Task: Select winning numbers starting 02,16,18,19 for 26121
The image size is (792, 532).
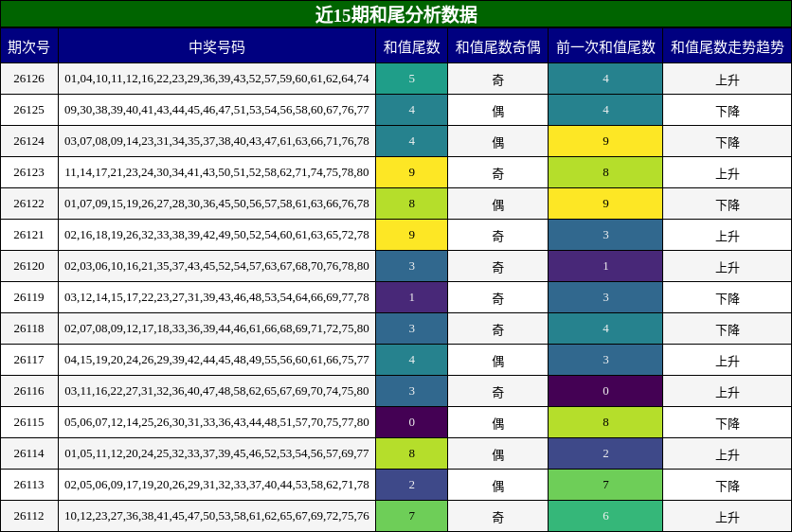Action: [x=217, y=235]
